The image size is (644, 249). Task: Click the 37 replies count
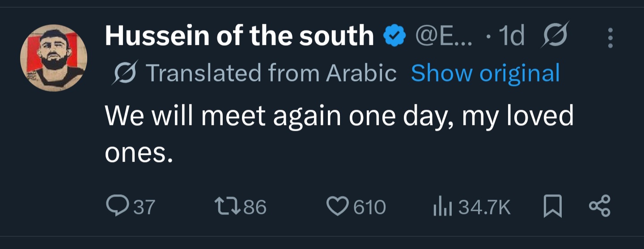(144, 207)
